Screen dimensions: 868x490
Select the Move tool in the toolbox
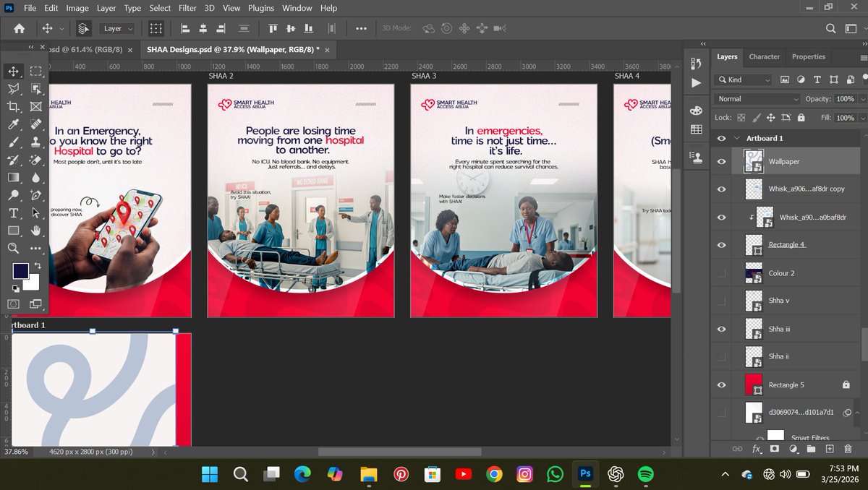click(x=13, y=71)
